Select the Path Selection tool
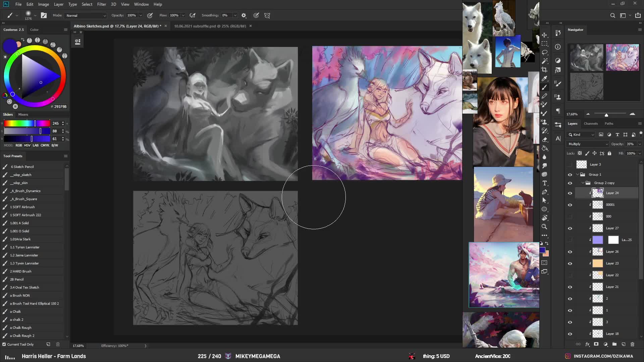 pyautogui.click(x=544, y=200)
